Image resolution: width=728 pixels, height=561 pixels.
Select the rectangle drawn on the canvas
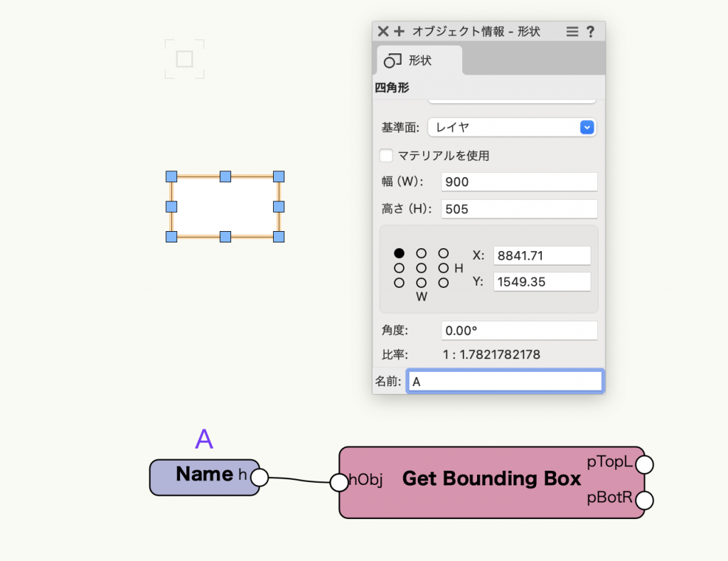tap(225, 207)
